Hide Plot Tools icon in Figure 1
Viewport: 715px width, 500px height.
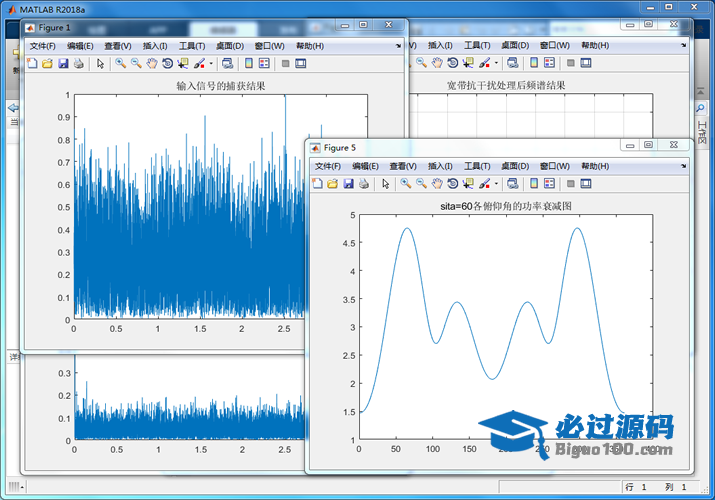[x=285, y=63]
